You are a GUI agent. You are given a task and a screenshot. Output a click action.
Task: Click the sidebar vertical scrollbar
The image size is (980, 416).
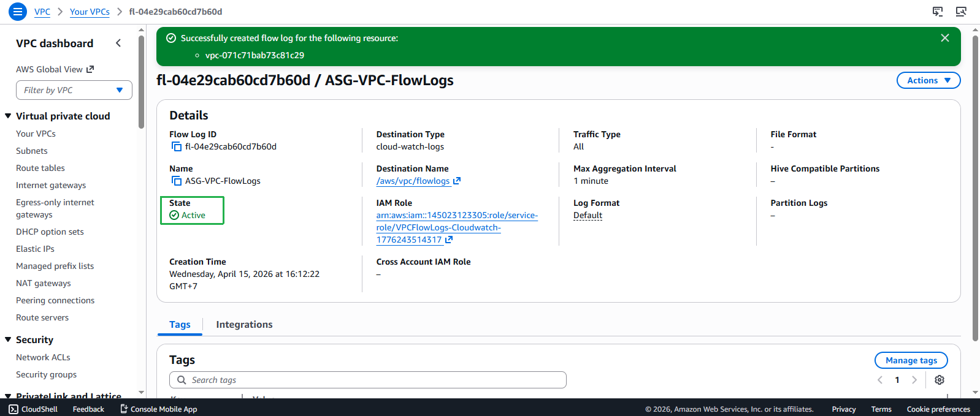coord(141,82)
